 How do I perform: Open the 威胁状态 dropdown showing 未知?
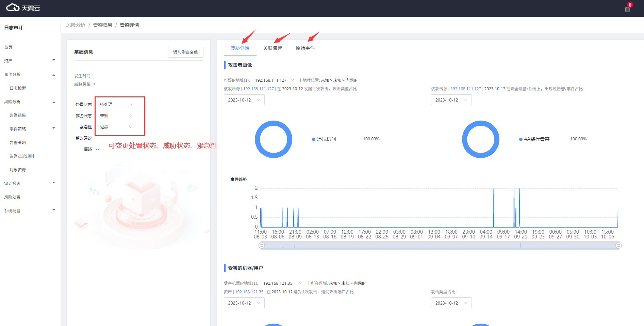(x=116, y=116)
